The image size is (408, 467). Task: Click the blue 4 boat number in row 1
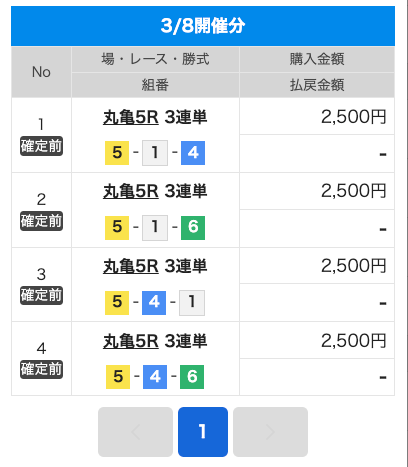point(193,153)
